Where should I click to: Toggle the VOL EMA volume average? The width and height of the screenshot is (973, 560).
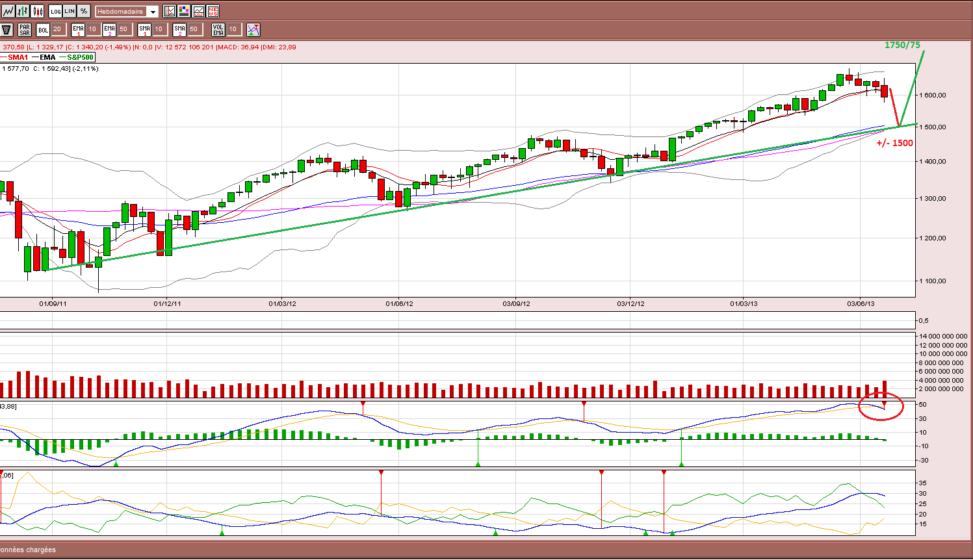coord(218,29)
